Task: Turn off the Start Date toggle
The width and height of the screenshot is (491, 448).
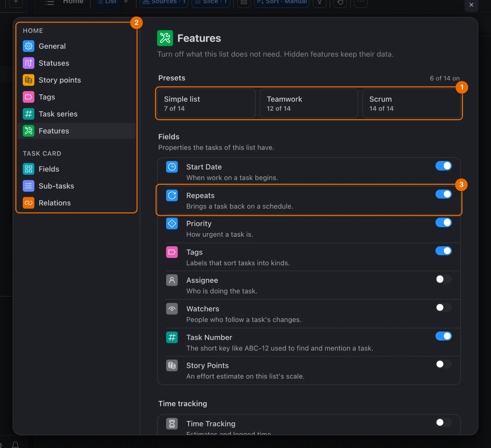Action: pos(443,166)
